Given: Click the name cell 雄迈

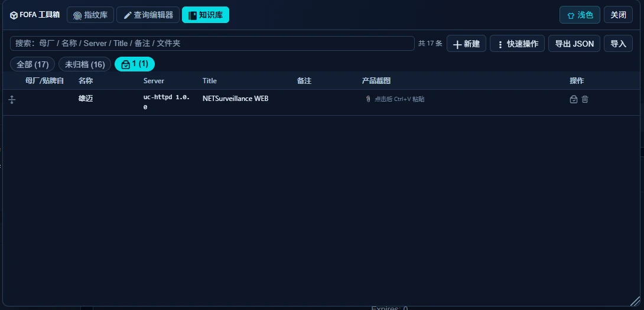Looking at the screenshot, I should coord(86,99).
